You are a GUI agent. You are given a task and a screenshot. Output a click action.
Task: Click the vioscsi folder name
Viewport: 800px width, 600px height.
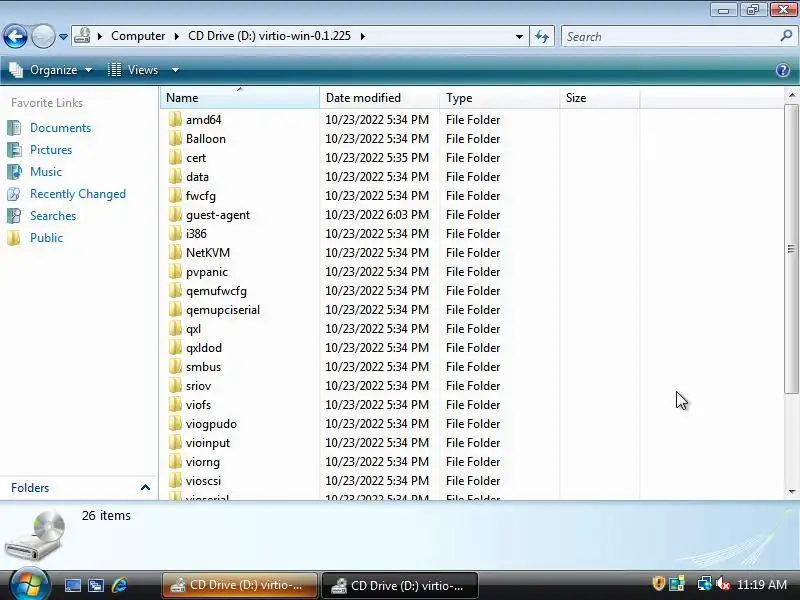tap(204, 481)
